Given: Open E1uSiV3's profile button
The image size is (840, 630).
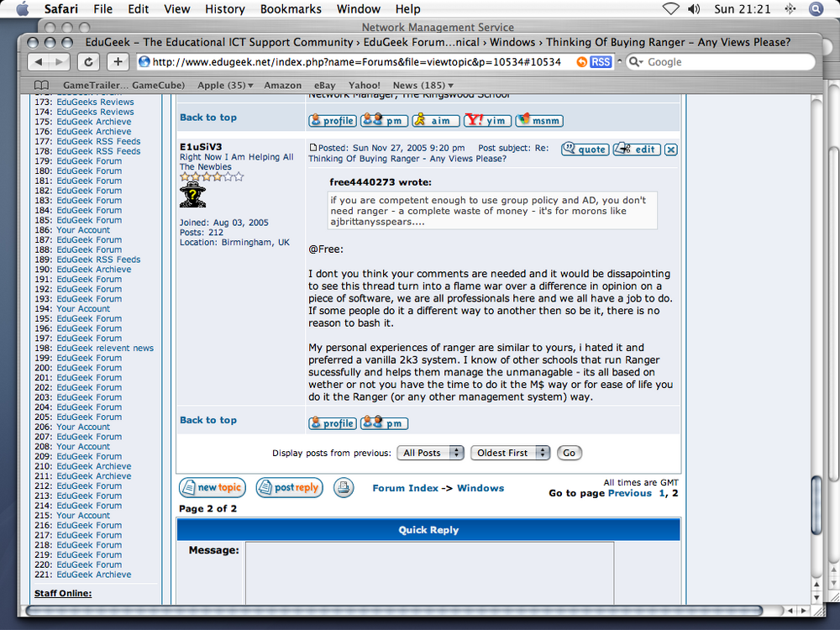Looking at the screenshot, I should [x=333, y=423].
